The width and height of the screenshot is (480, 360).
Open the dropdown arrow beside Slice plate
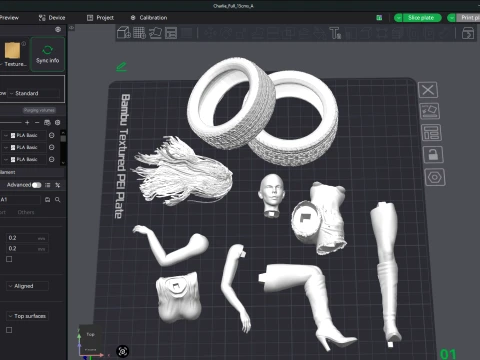click(398, 18)
